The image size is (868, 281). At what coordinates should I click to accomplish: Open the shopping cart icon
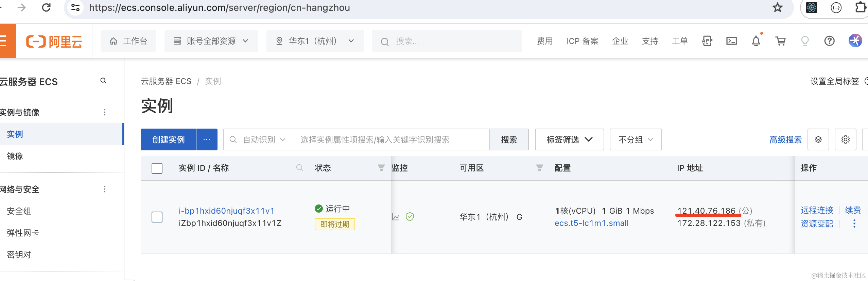[780, 41]
